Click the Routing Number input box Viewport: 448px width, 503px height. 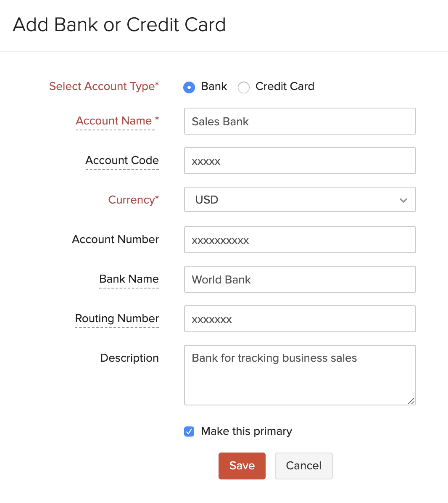[x=300, y=319]
